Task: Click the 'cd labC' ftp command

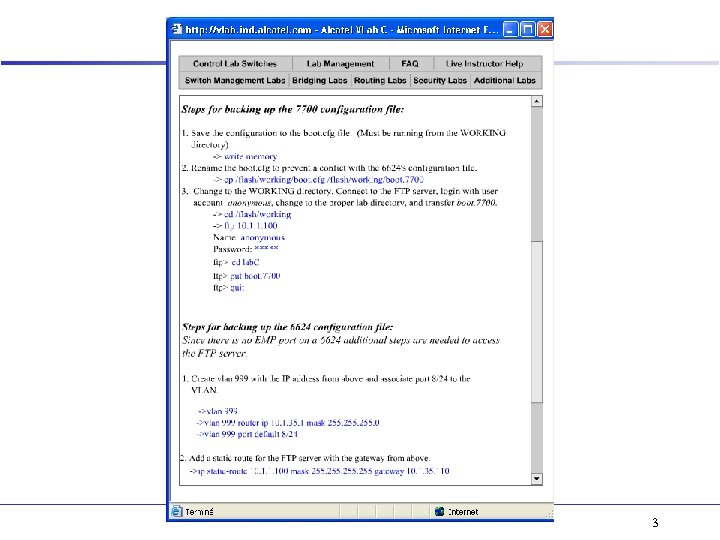Action: 245,262
